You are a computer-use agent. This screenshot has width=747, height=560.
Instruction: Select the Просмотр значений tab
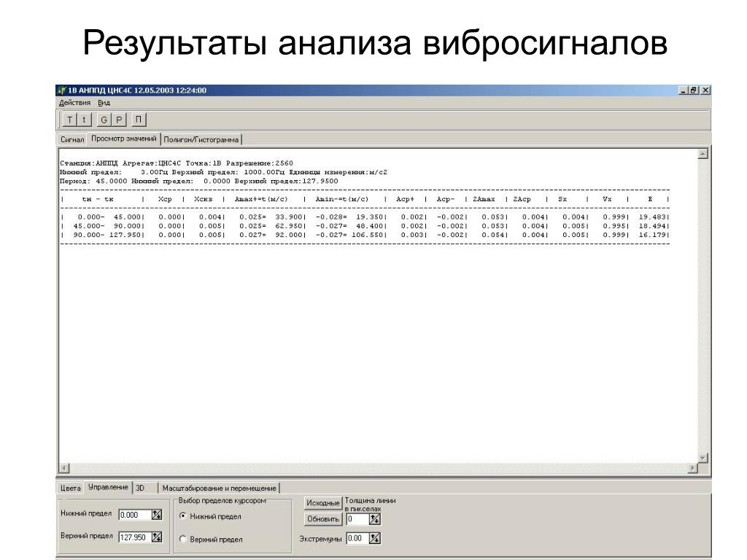[124, 139]
